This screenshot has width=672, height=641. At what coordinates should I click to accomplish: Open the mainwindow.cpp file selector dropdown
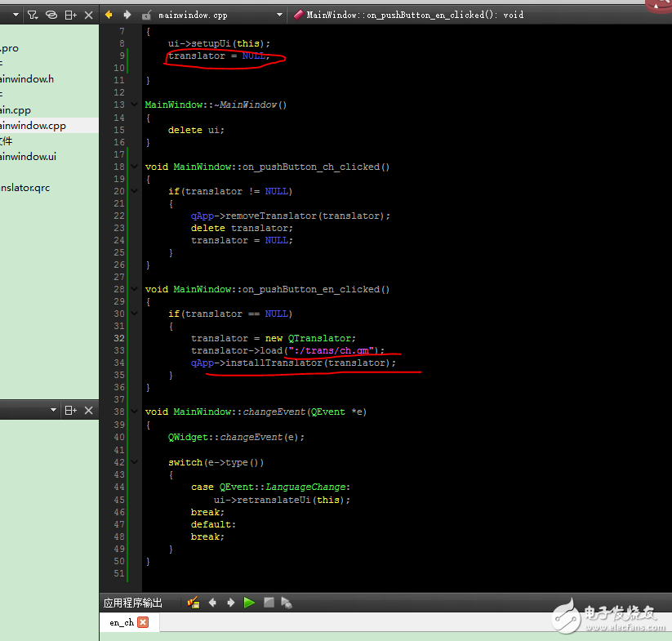click(279, 15)
